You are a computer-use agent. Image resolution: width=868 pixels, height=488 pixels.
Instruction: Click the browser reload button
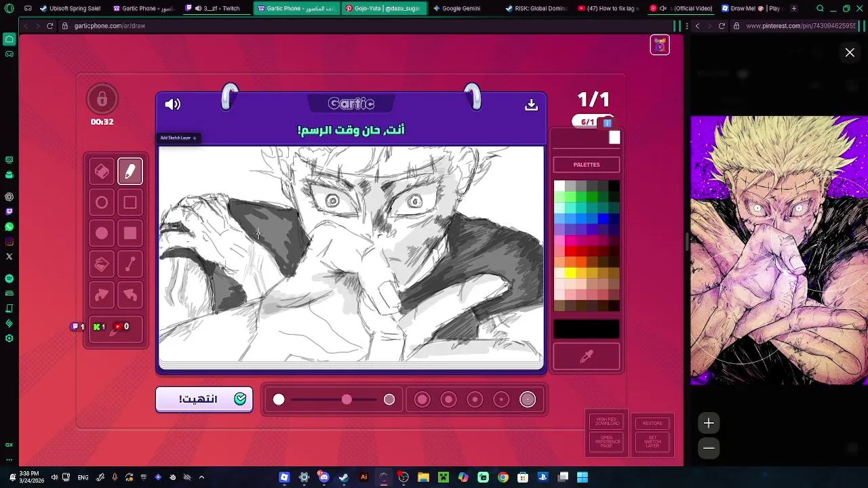[50, 26]
